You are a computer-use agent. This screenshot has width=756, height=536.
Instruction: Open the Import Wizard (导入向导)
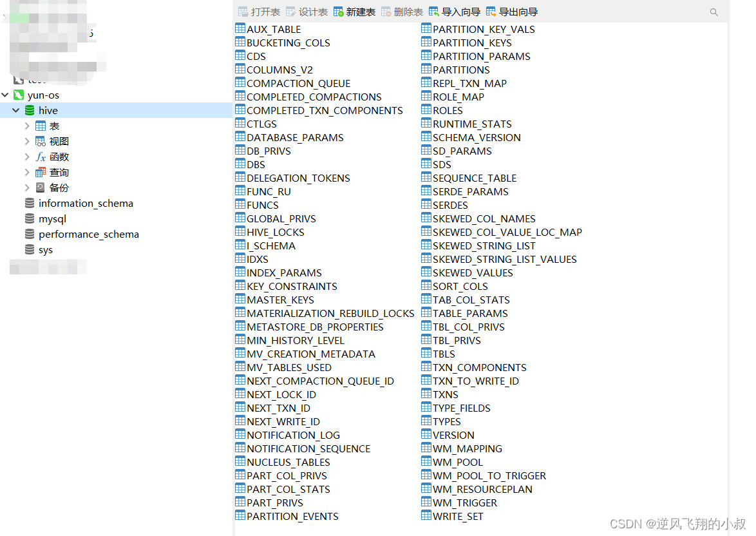pos(455,12)
